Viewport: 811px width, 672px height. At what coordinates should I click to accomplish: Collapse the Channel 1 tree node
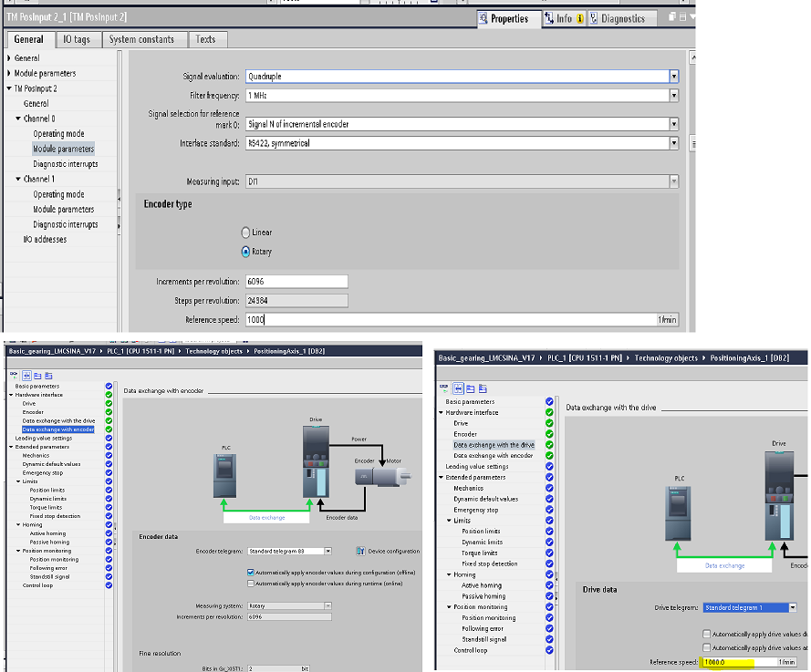18,179
